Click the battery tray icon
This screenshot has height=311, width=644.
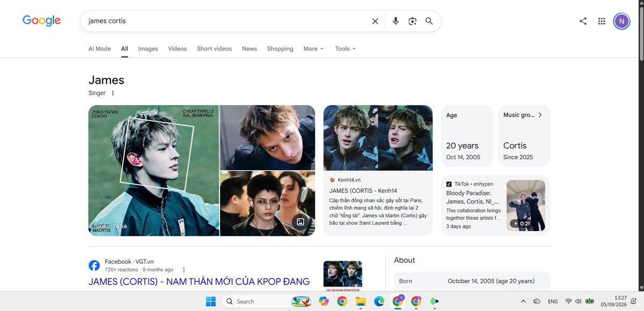[x=589, y=301]
